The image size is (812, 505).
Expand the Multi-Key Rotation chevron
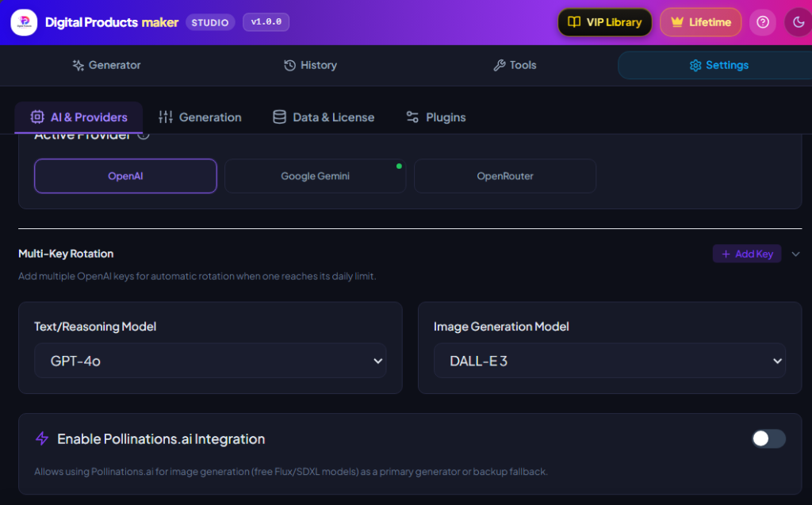pos(795,254)
